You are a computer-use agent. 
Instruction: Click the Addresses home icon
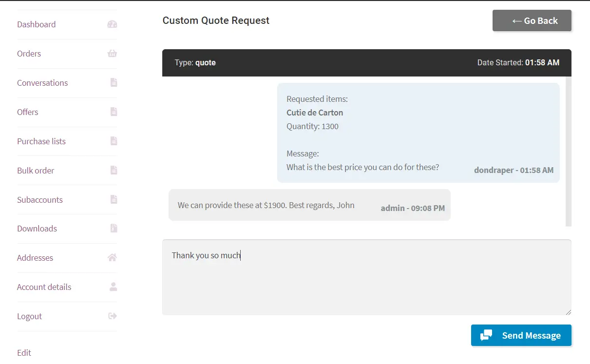[x=112, y=258]
